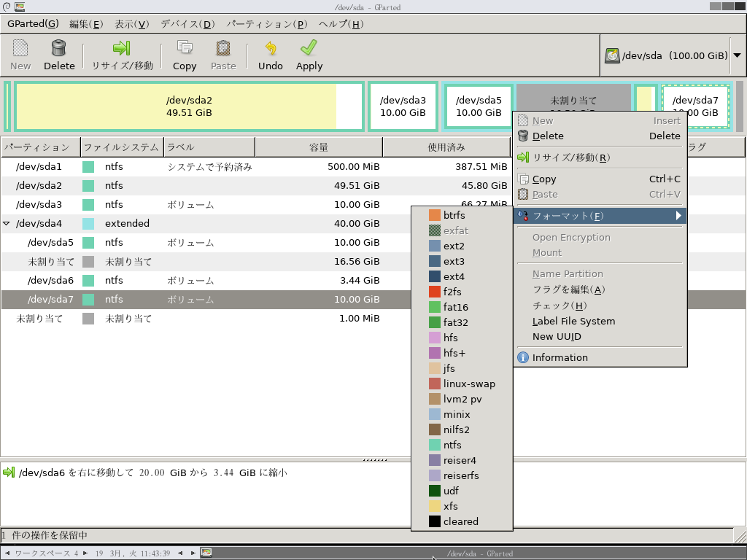Viewport: 747px width, 560px height.
Task: Format partition as linux-swap
Action: pos(462,384)
